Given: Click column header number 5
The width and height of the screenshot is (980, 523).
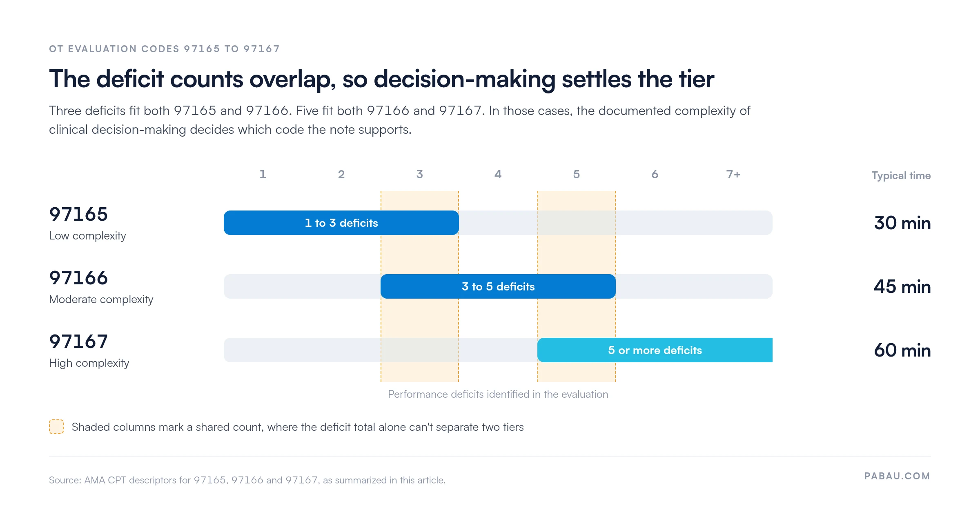Looking at the screenshot, I should [x=577, y=175].
